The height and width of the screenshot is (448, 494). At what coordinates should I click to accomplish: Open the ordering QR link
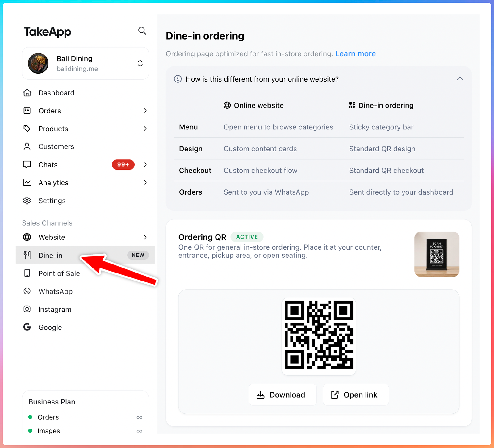[x=356, y=395]
